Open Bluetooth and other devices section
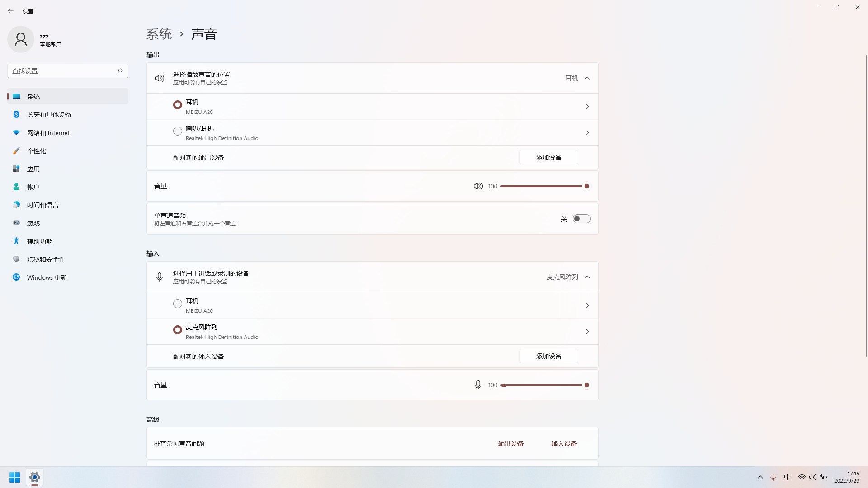This screenshot has width=868, height=488. coord(49,115)
